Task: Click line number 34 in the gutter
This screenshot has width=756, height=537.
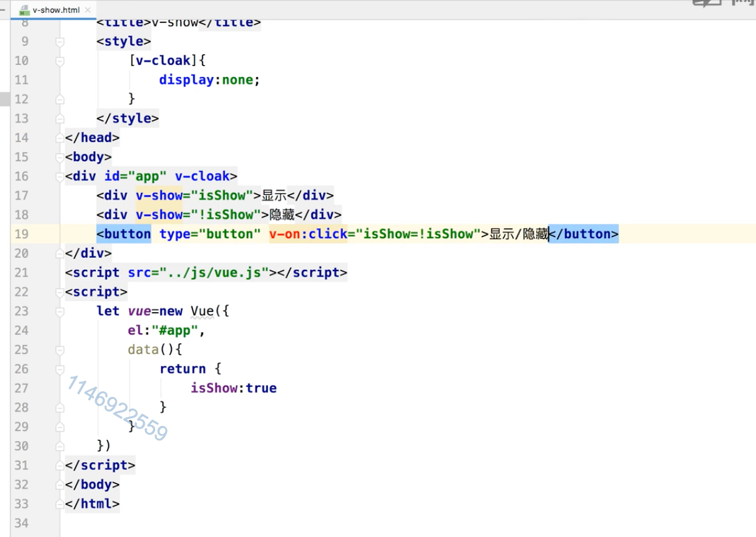Action: (22, 523)
